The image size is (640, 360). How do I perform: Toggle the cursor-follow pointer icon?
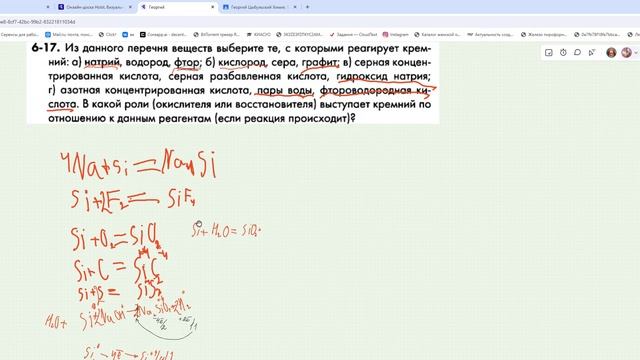pos(592,53)
